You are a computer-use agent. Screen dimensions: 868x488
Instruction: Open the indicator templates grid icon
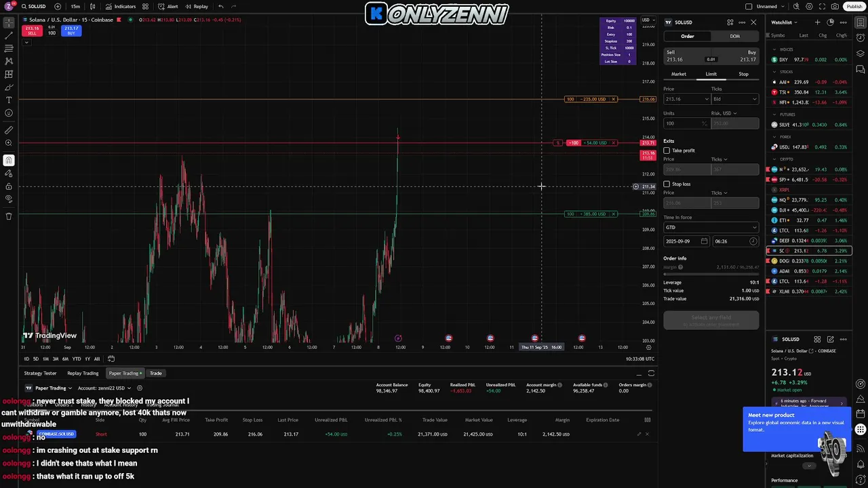point(145,7)
